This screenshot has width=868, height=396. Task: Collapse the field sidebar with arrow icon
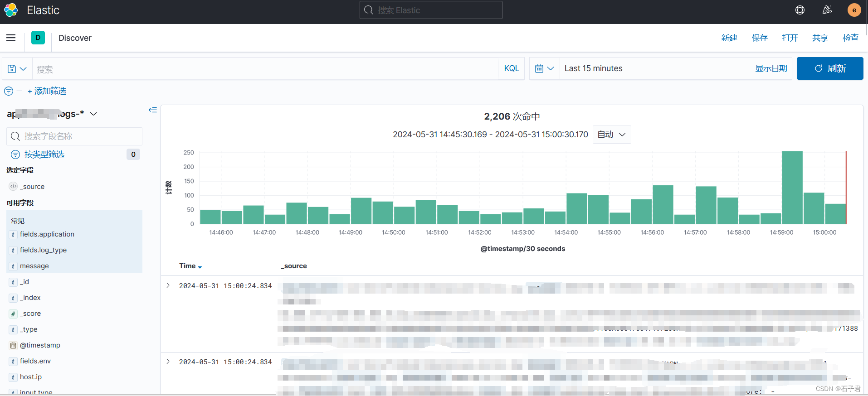pyautogui.click(x=153, y=110)
